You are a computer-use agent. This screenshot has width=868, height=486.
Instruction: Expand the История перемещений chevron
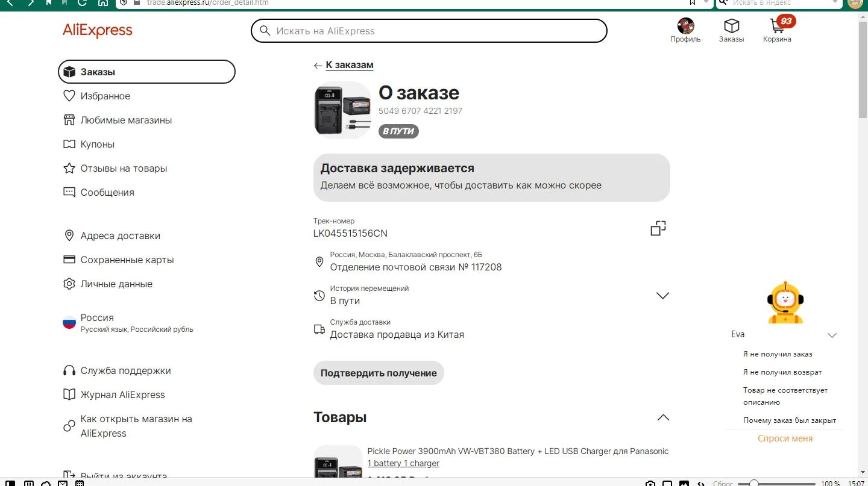click(x=662, y=296)
